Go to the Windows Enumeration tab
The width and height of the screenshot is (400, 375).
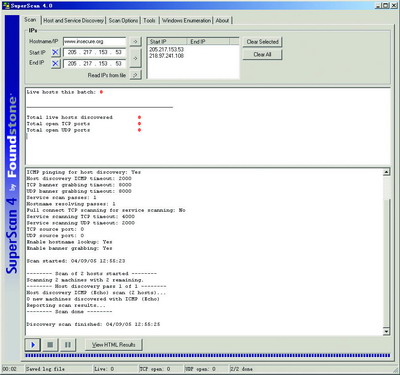[186, 21]
